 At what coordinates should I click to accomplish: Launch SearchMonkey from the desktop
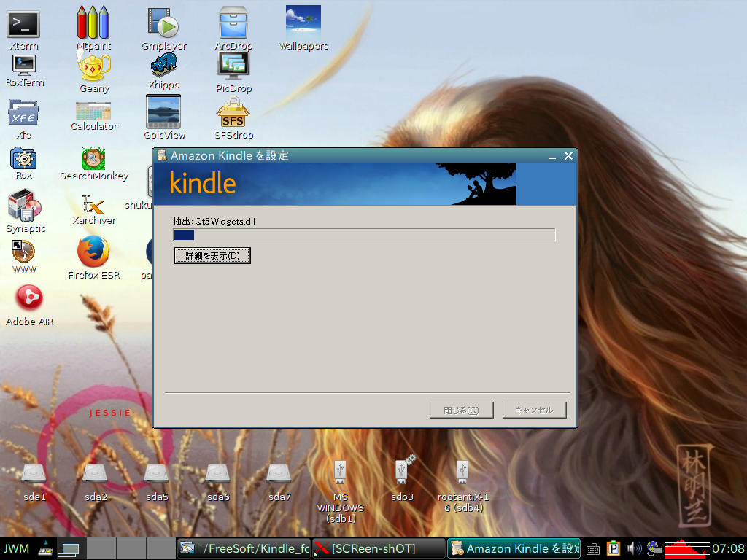coord(93,158)
